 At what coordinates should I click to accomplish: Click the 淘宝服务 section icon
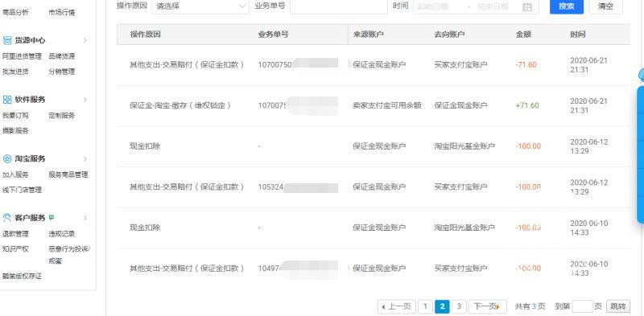(x=7, y=159)
